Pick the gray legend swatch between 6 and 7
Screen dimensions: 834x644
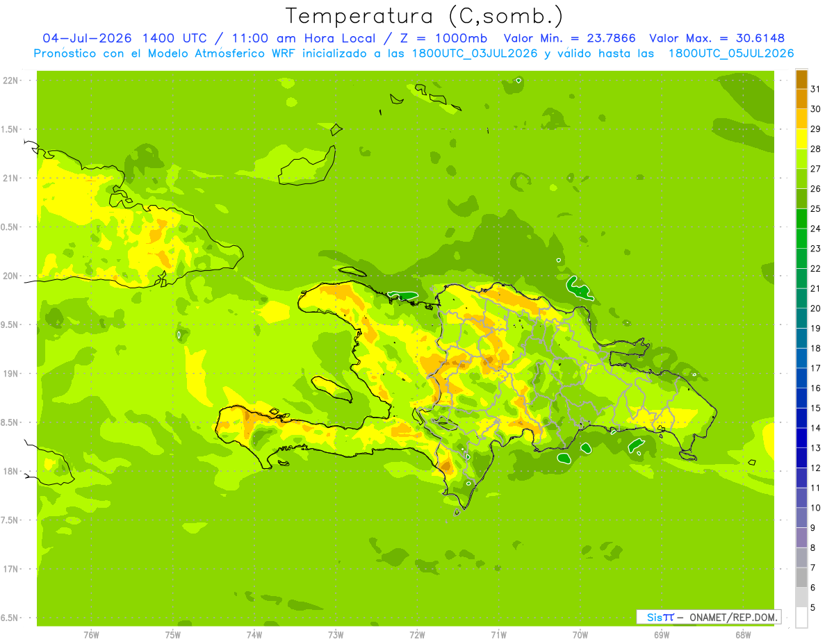[801, 577]
